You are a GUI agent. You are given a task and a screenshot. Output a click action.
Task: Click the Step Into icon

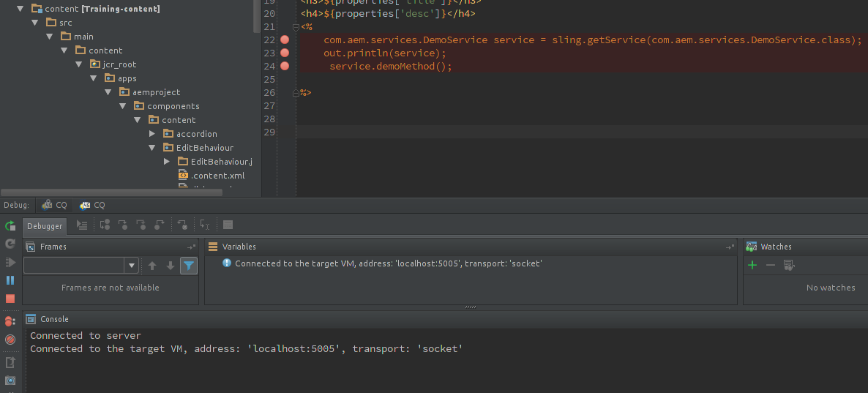(123, 225)
